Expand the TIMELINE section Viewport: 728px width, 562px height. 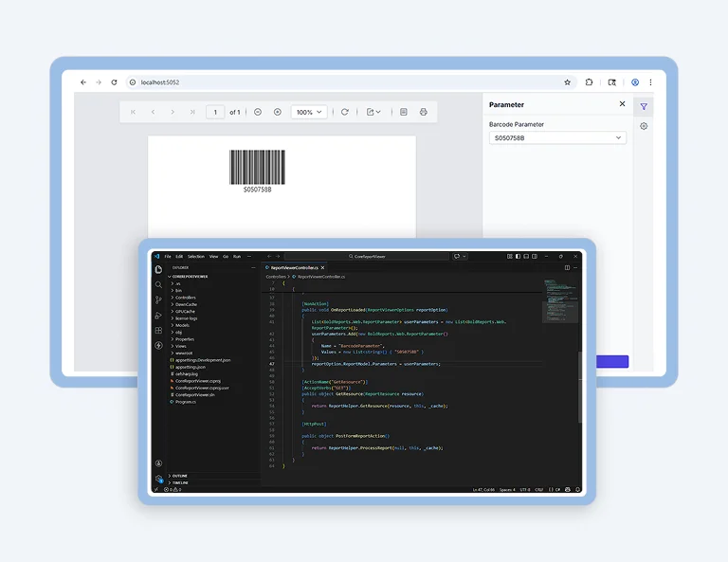point(178,482)
